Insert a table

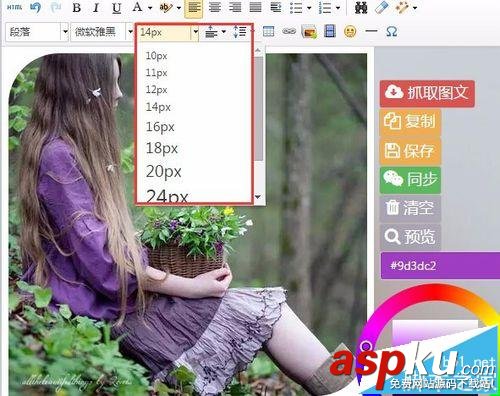(268, 32)
